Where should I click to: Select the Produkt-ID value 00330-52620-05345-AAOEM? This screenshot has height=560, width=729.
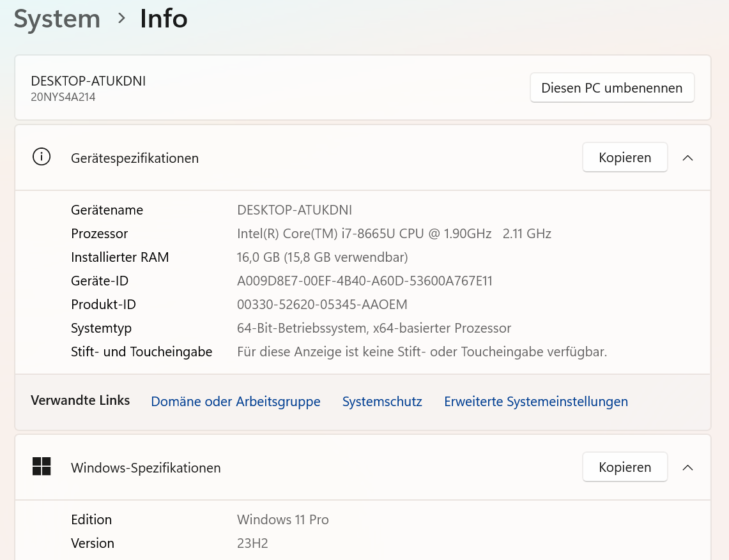(x=322, y=305)
